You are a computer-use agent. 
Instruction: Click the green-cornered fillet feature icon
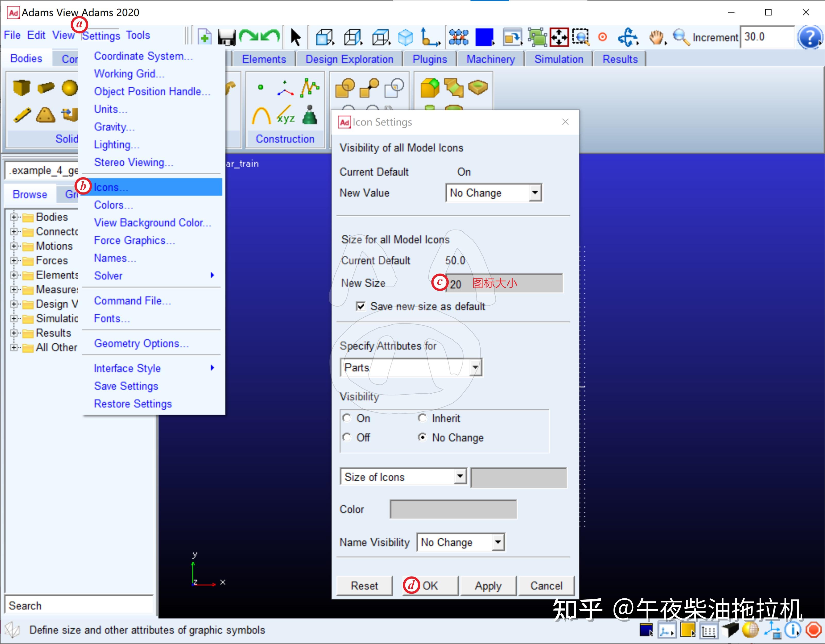pos(430,88)
